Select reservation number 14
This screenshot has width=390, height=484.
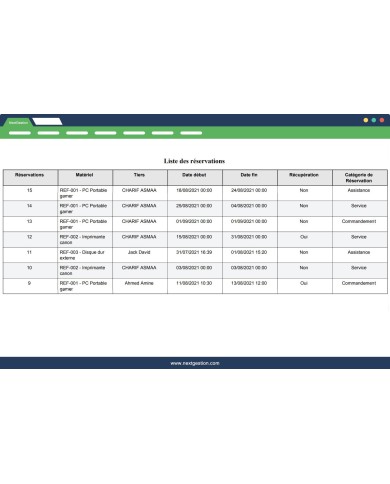tap(29, 206)
